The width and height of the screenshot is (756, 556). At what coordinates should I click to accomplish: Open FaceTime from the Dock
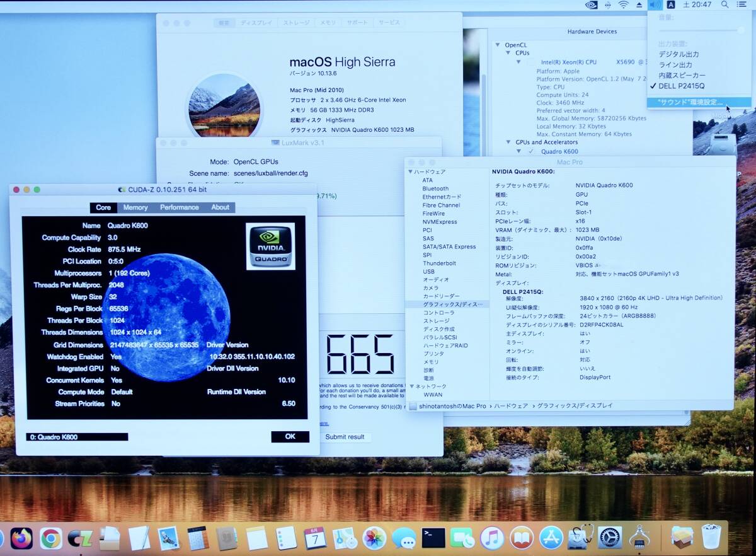tap(462, 538)
